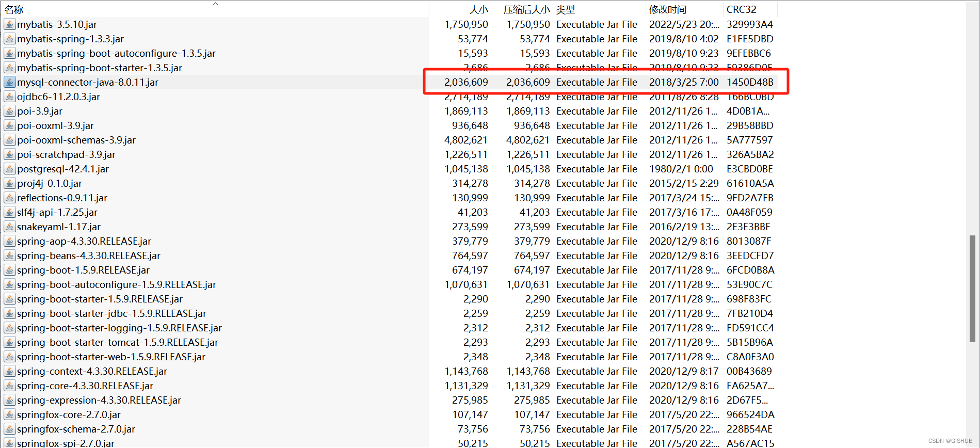This screenshot has height=448, width=980.
Task: Click the date 1980/2/1 0:00
Action: pos(681,169)
